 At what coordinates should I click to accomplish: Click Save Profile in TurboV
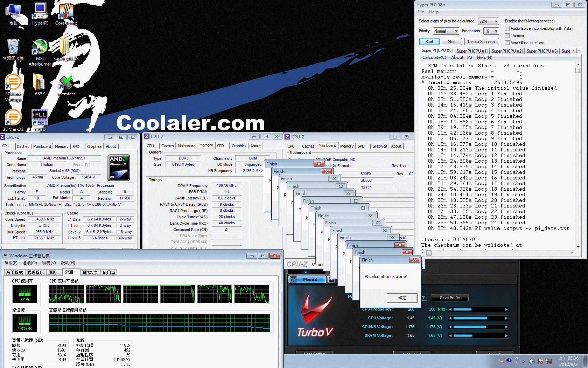click(450, 298)
